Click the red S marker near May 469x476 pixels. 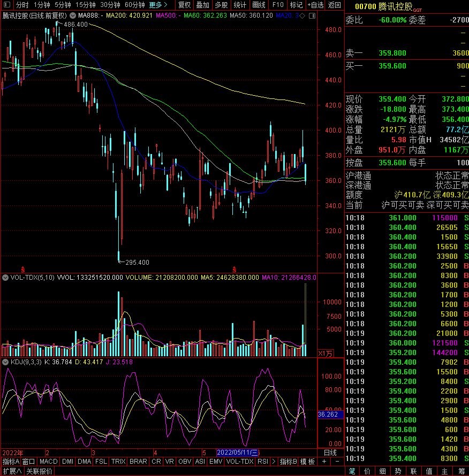point(234,269)
